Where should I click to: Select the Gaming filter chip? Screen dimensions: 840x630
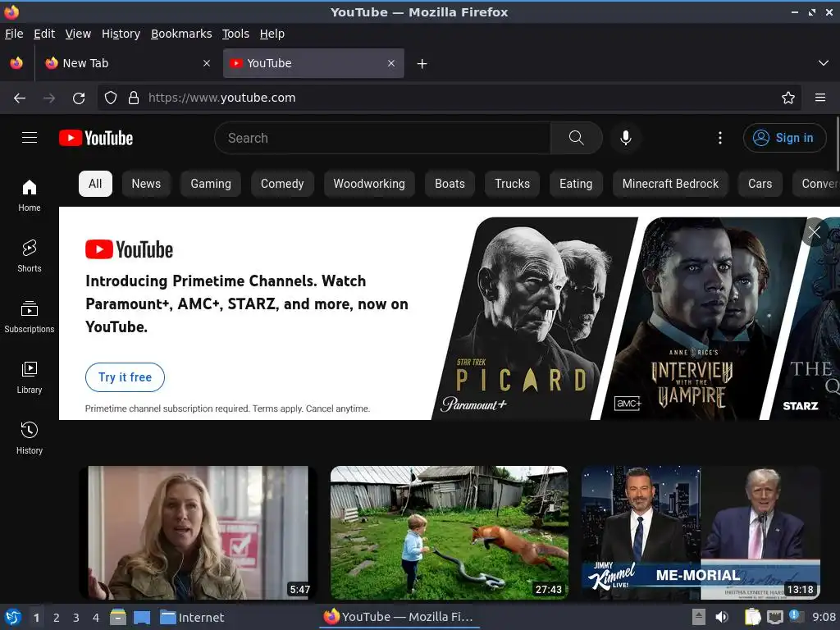(211, 184)
